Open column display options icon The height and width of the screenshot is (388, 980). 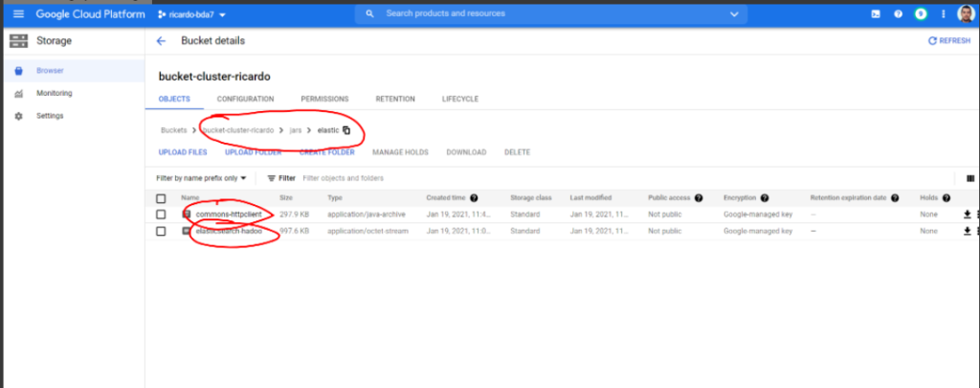pyautogui.click(x=970, y=178)
